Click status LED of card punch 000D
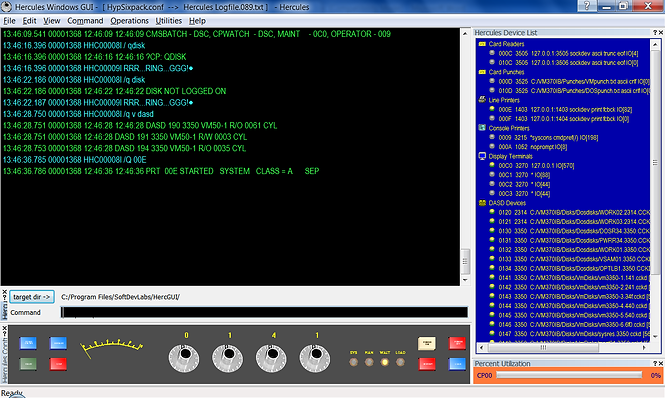 [x=492, y=81]
